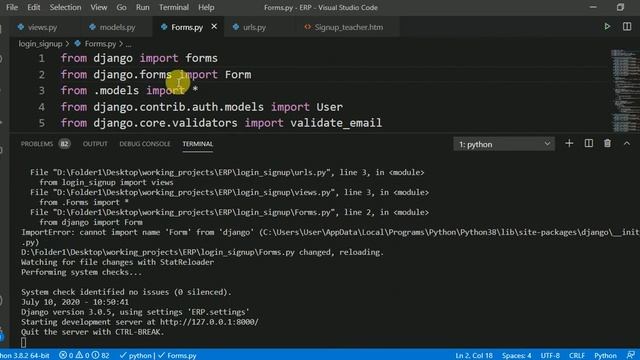Open the Go menu
The width and height of the screenshot is (640, 360).
(x=121, y=7)
